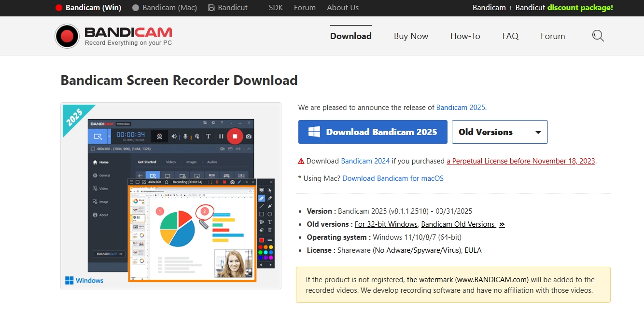Select the Download menu item
Image resolution: width=644 pixels, height=314 pixels.
[351, 36]
